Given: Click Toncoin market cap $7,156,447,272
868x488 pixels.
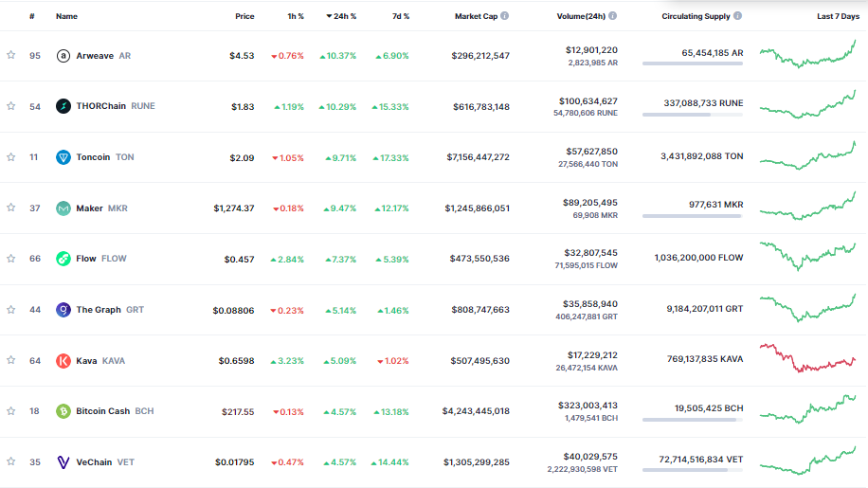Looking at the screenshot, I should pos(479,157).
